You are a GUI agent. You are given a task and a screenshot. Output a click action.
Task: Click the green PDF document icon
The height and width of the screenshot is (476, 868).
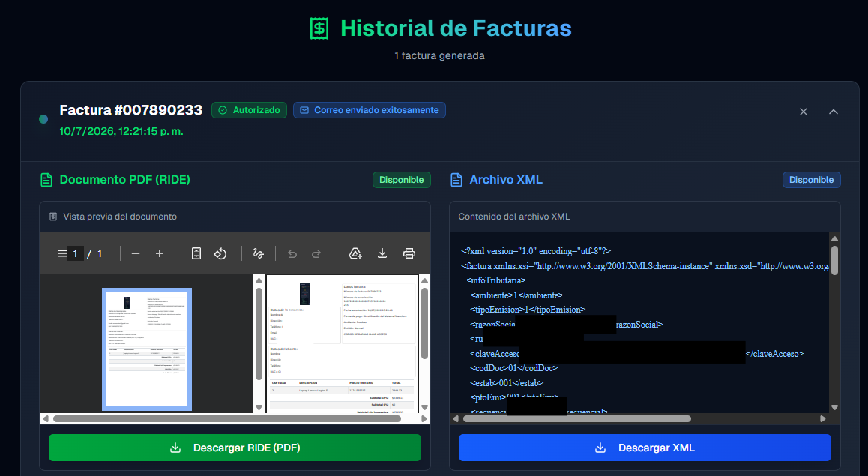[x=46, y=180]
